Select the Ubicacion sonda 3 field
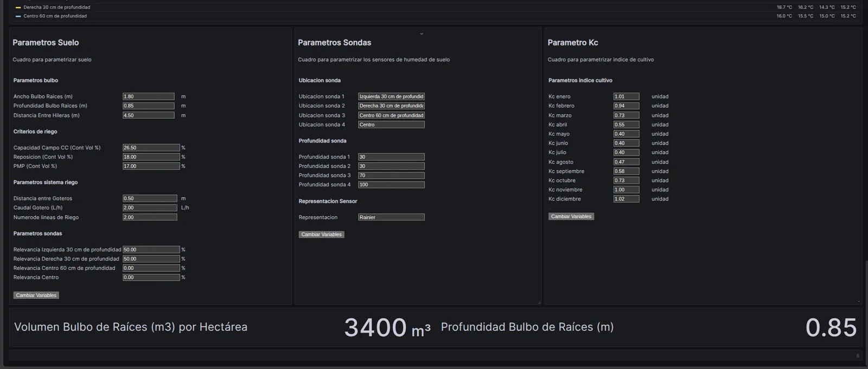 click(x=391, y=115)
